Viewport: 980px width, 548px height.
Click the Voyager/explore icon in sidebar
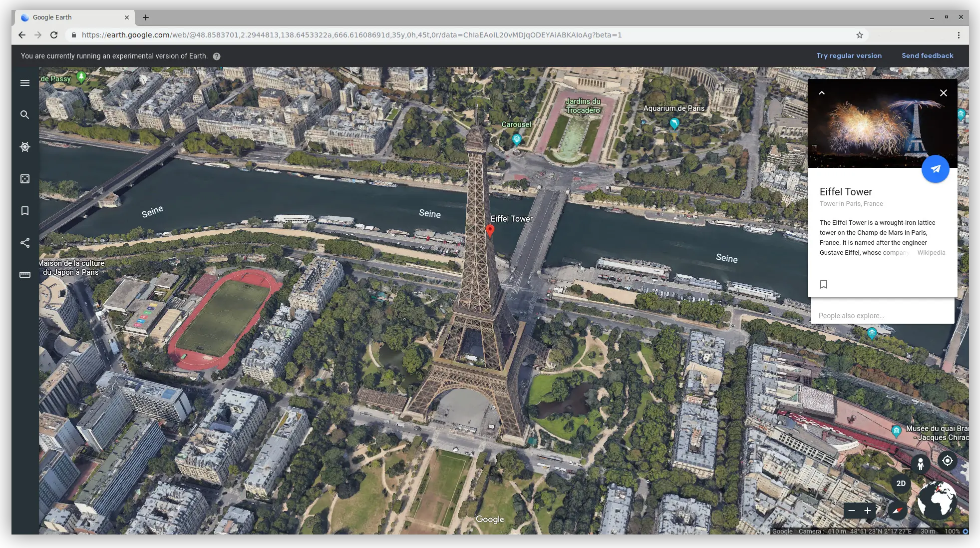click(x=25, y=147)
